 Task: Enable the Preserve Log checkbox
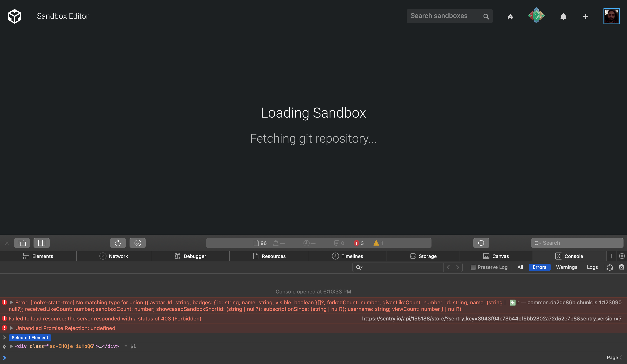click(473, 267)
